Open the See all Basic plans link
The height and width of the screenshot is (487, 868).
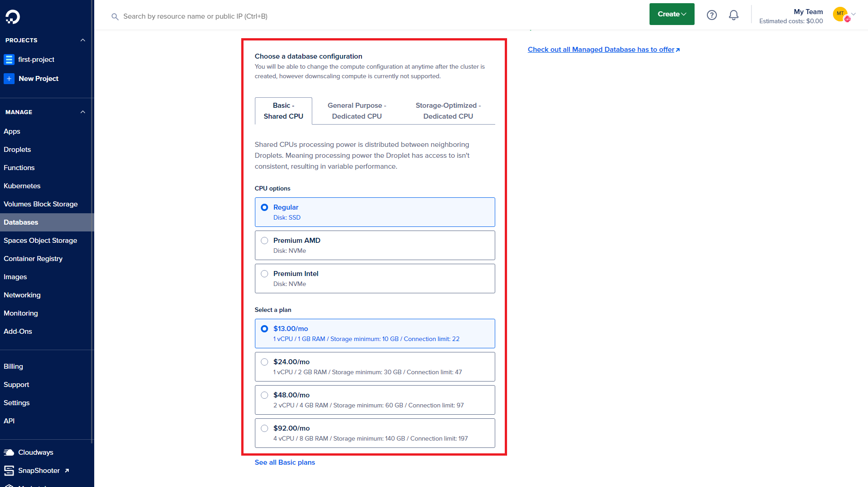(284, 462)
